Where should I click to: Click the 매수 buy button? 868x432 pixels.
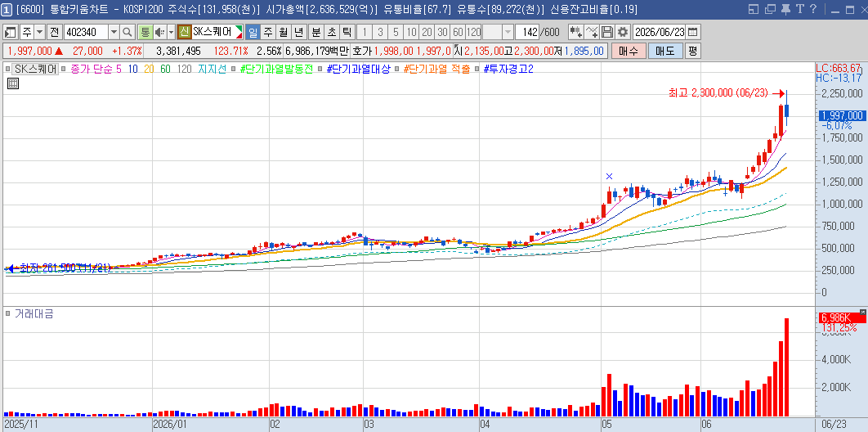(629, 51)
